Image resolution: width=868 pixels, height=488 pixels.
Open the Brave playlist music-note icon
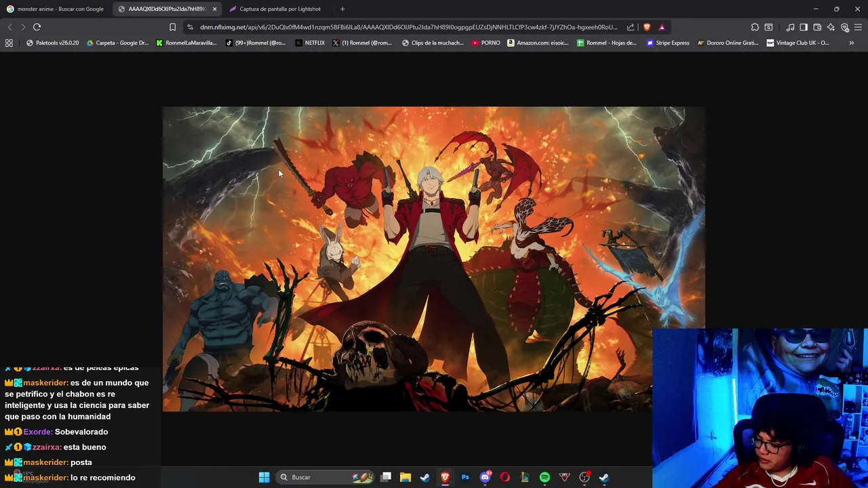(x=790, y=27)
